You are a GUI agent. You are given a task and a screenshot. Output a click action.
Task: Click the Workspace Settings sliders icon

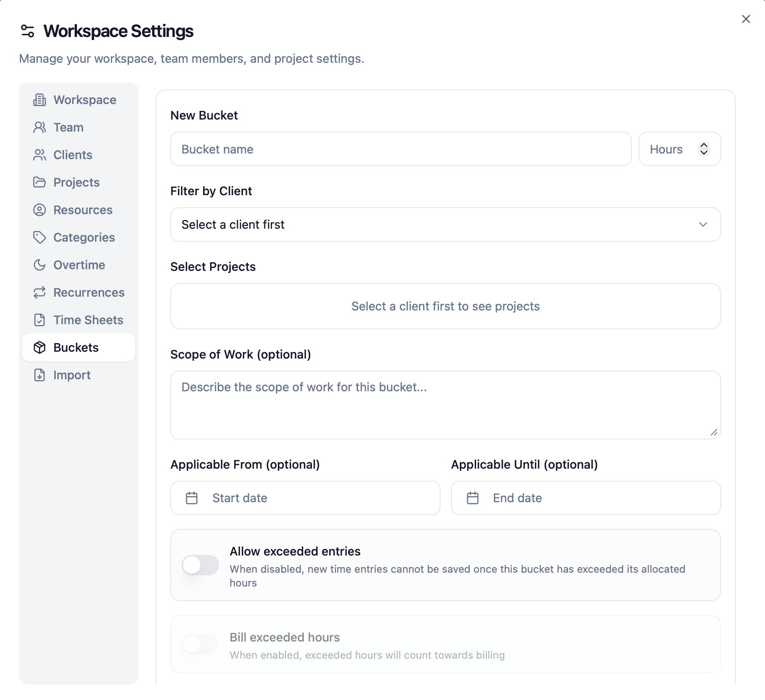click(28, 31)
